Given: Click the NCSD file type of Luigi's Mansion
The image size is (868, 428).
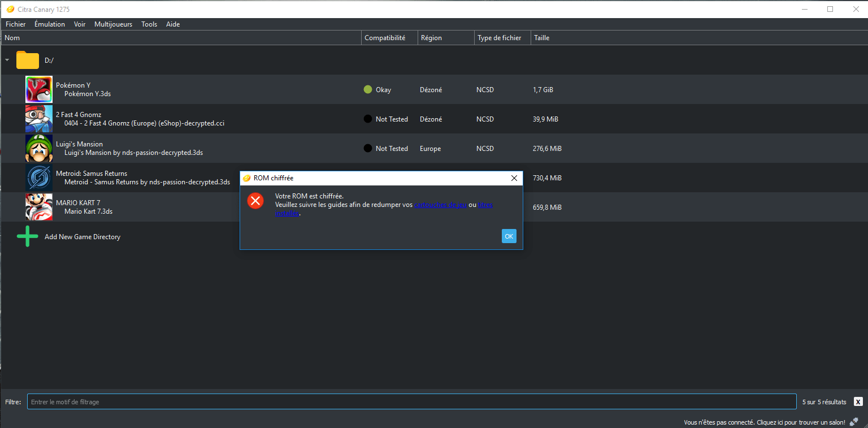Looking at the screenshot, I should [x=485, y=149].
